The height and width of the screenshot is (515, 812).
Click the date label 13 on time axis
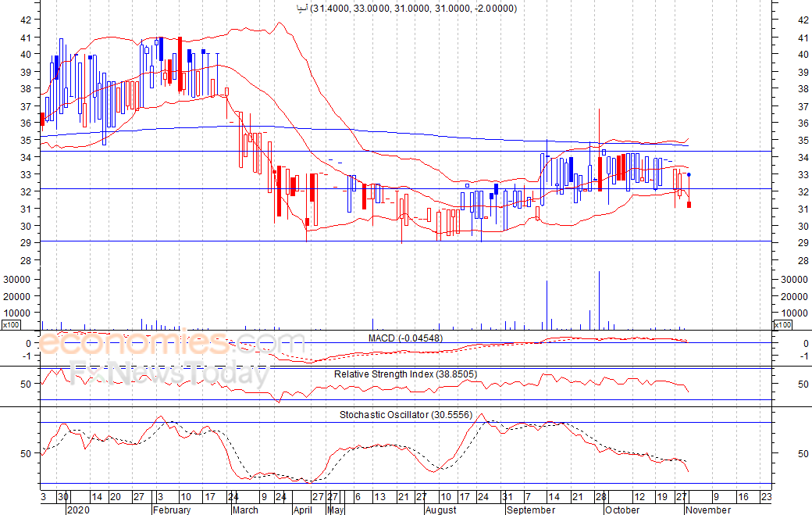(379, 497)
